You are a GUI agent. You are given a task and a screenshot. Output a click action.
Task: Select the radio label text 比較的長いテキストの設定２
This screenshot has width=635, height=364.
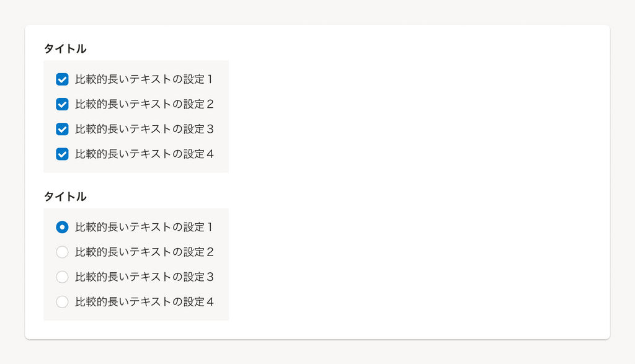[144, 252]
